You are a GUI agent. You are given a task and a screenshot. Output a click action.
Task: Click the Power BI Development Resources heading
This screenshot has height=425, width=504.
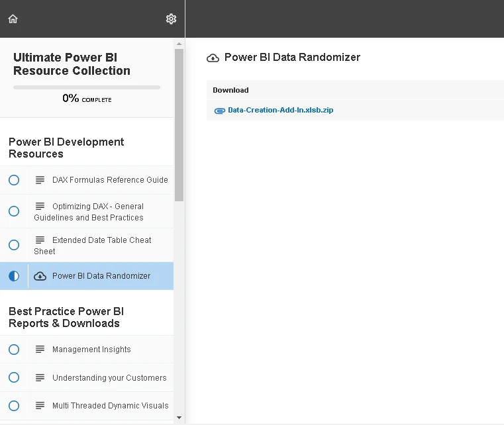66,148
